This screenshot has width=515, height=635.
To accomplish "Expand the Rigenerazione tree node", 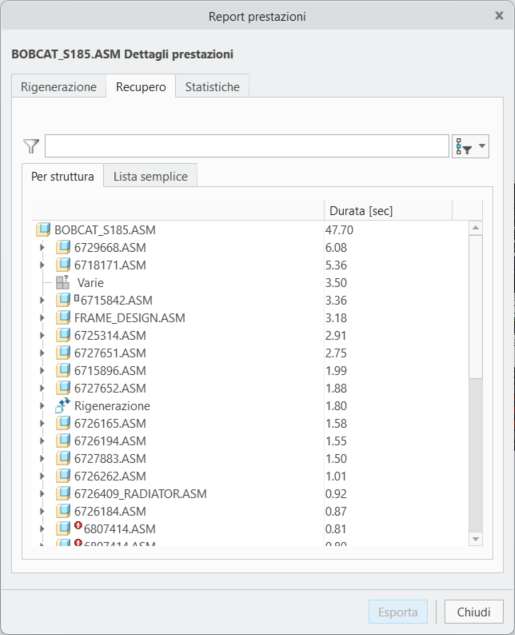I will click(x=42, y=405).
